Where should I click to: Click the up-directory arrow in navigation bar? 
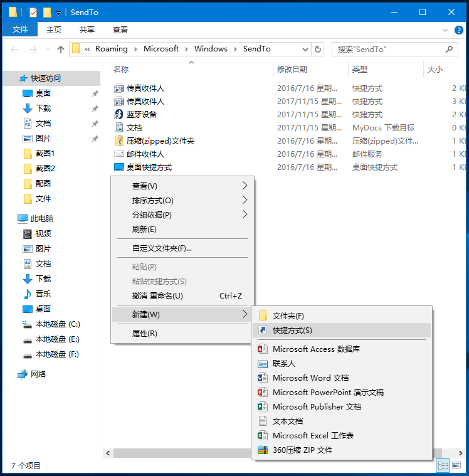point(61,49)
